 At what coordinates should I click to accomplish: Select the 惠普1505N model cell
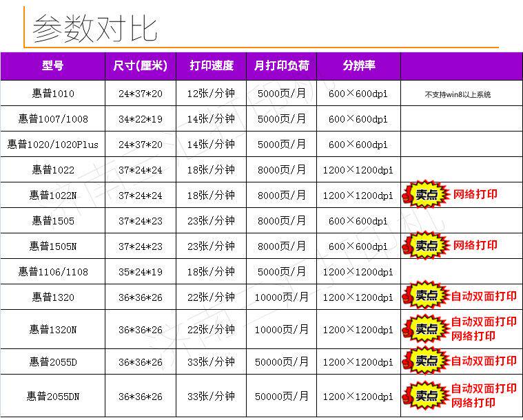tap(53, 246)
